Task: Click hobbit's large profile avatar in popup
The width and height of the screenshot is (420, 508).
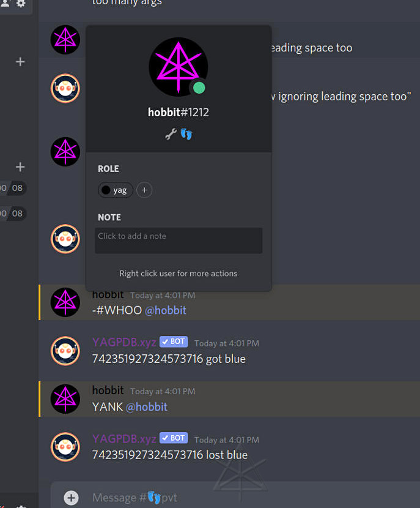Action: [179, 67]
